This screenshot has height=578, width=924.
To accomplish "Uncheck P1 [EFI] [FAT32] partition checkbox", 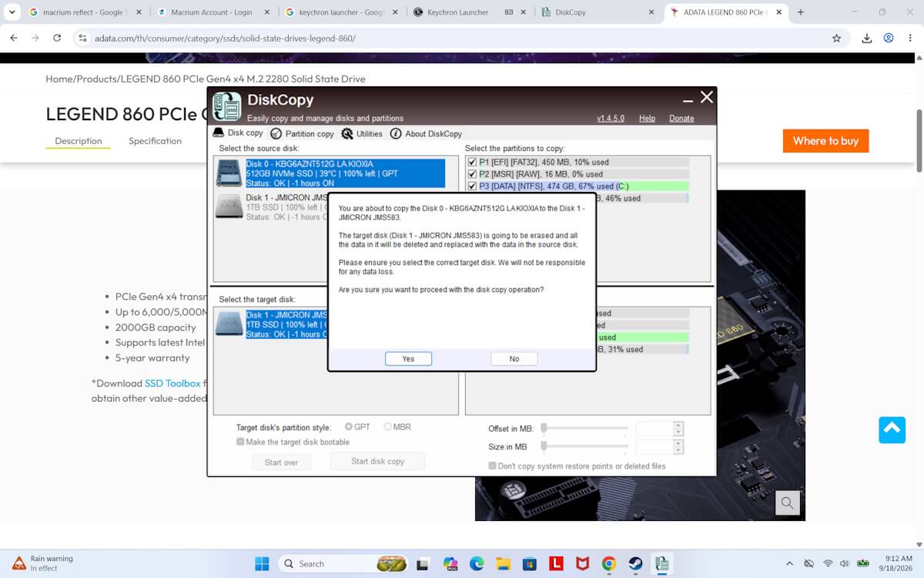I will point(472,163).
